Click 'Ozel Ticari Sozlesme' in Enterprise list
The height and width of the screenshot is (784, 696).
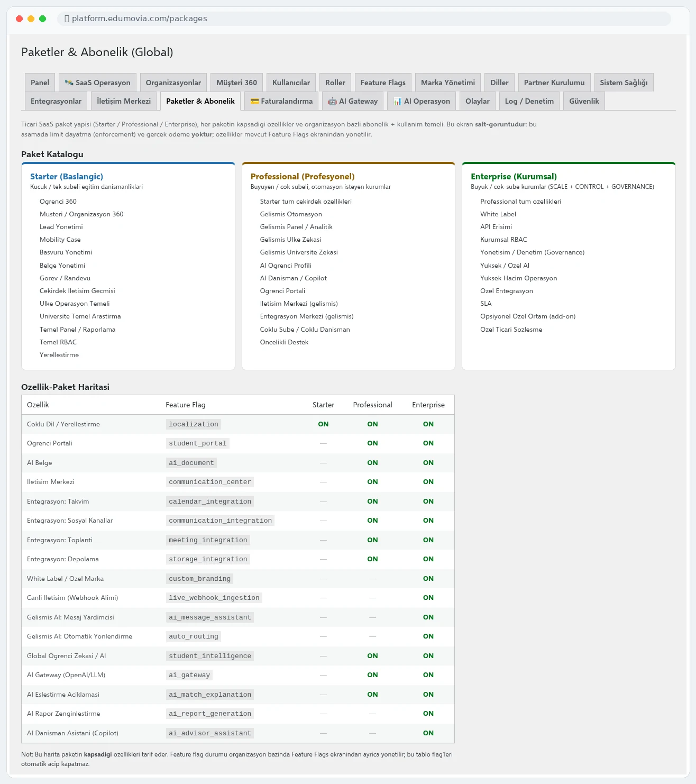pyautogui.click(x=511, y=330)
